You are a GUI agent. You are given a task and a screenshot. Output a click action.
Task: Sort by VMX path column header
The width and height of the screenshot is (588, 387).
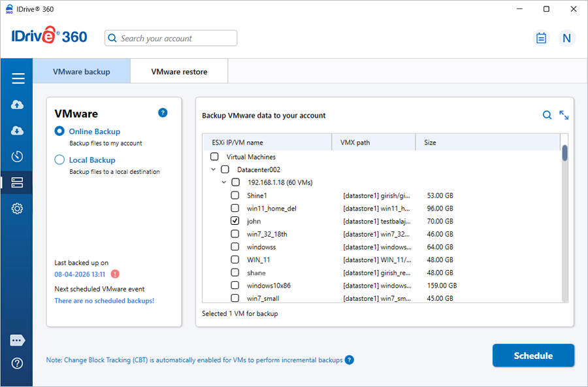pyautogui.click(x=374, y=143)
